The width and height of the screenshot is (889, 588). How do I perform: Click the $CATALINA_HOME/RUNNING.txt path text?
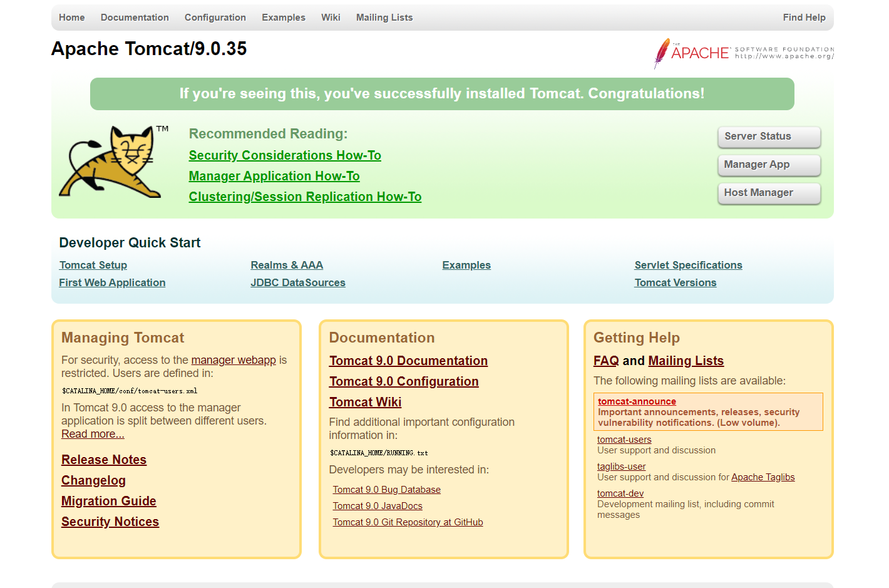click(x=379, y=453)
